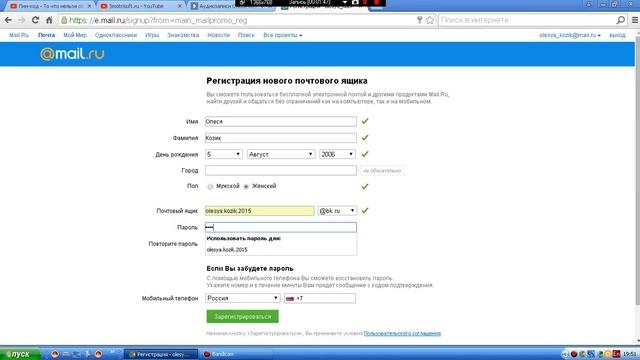Viewport: 640px width, 360px height.
Task: Open the Пользовательского соглашения link
Action: click(x=402, y=333)
